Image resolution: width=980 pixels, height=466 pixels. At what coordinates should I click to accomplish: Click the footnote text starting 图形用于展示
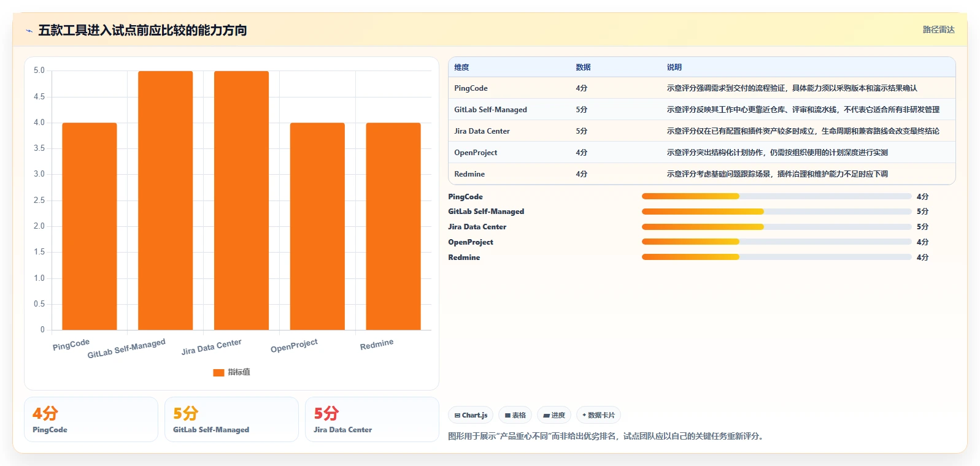608,437
